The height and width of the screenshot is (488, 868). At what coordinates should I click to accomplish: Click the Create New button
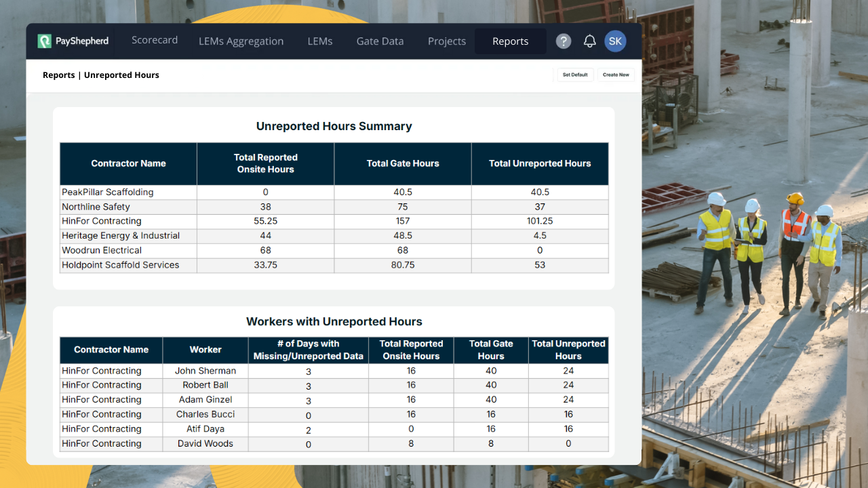(x=616, y=75)
